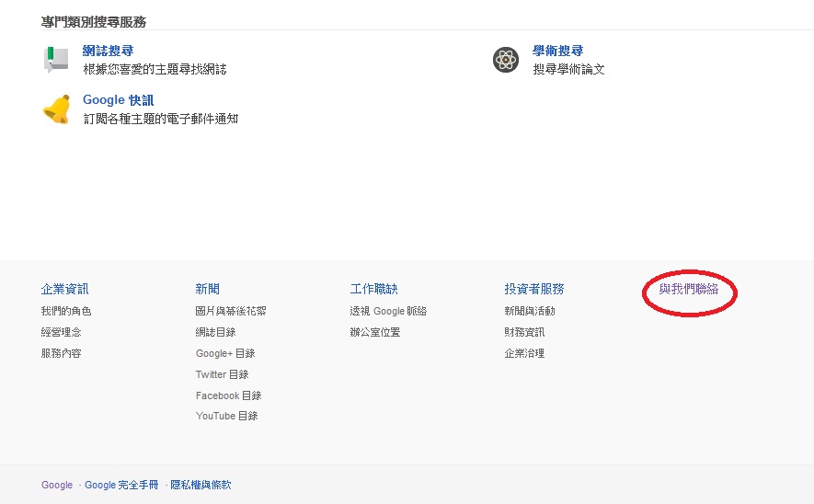Click the 工作職缺 heading link

click(373, 290)
